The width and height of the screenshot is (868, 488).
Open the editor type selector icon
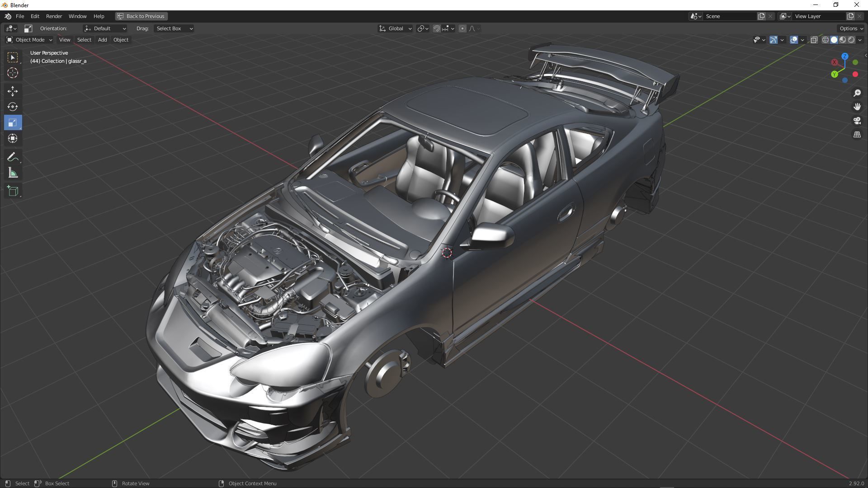[x=11, y=28]
